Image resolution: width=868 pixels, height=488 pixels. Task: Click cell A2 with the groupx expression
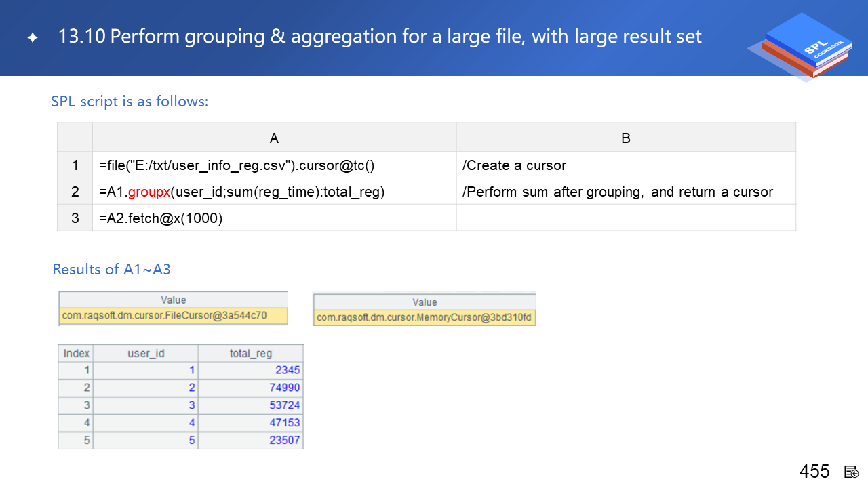point(242,192)
